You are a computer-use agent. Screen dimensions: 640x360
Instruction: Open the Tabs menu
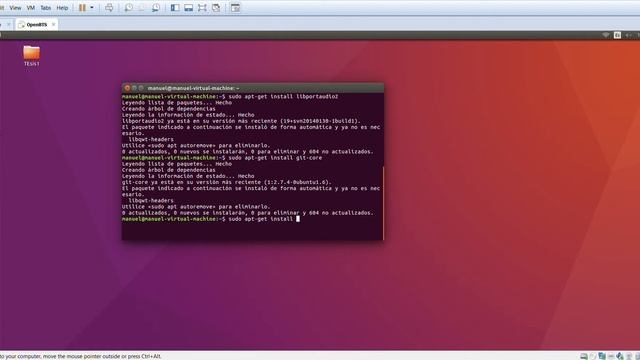point(46,8)
